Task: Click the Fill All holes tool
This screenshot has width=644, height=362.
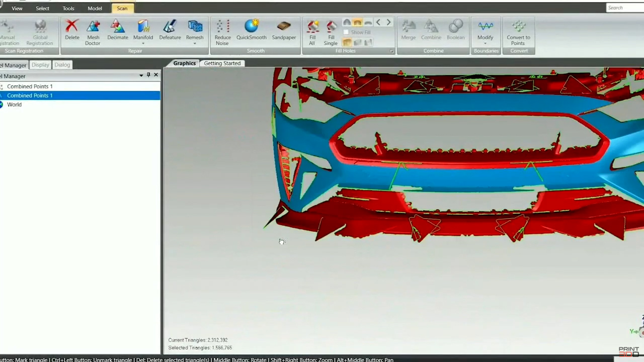Action: (312, 32)
